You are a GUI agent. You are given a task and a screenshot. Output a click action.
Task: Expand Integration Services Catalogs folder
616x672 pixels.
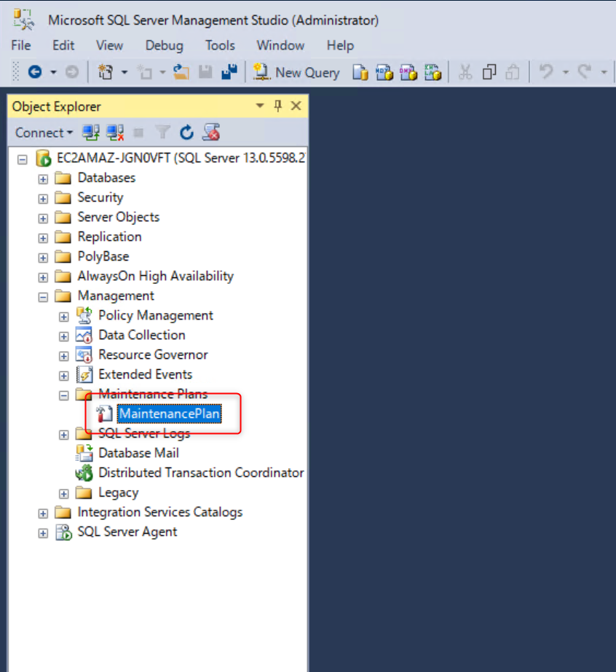click(43, 514)
